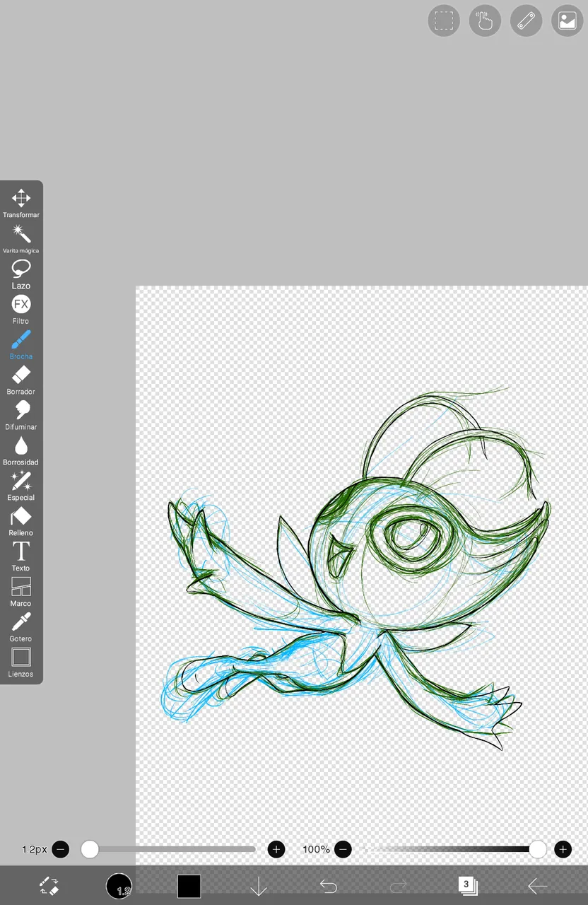The image size is (588, 905).
Task: Switch to the Borrador eraser
Action: (x=21, y=380)
